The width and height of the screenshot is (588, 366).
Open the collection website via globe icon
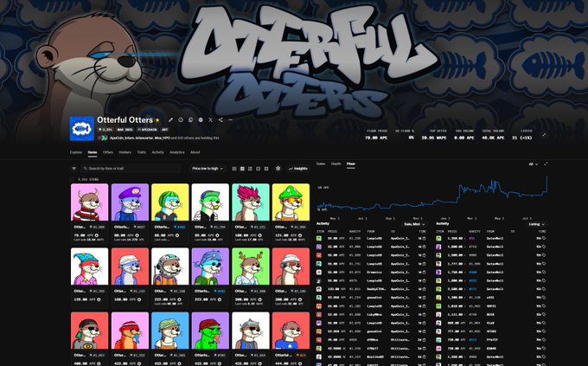coord(201,120)
